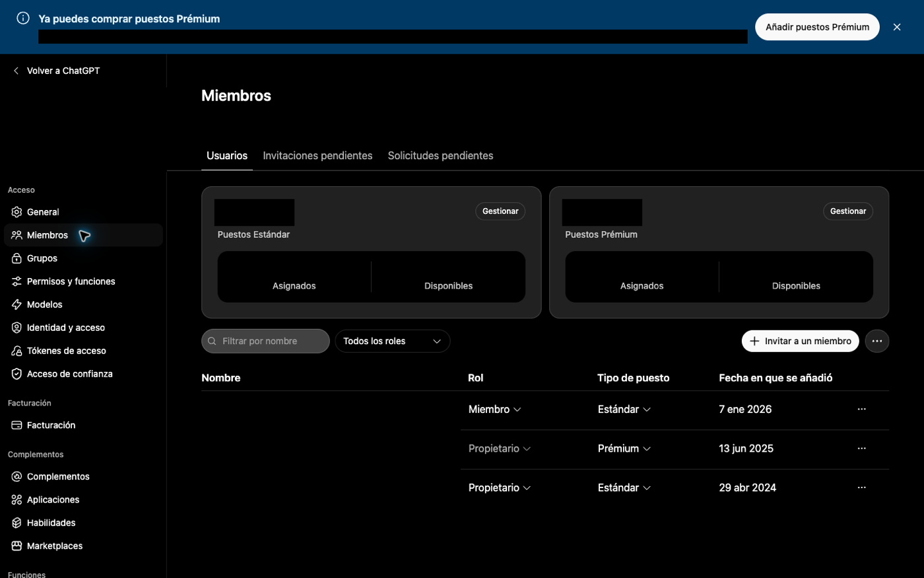Select Grupos in the sidebar
The width and height of the screenshot is (924, 578).
click(x=83, y=258)
